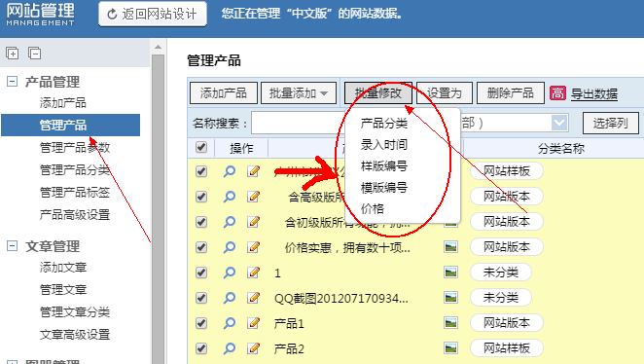Viewport: 644px width, 364px height.
Task: Uncheck the 产品1 row checkbox
Action: coord(201,323)
